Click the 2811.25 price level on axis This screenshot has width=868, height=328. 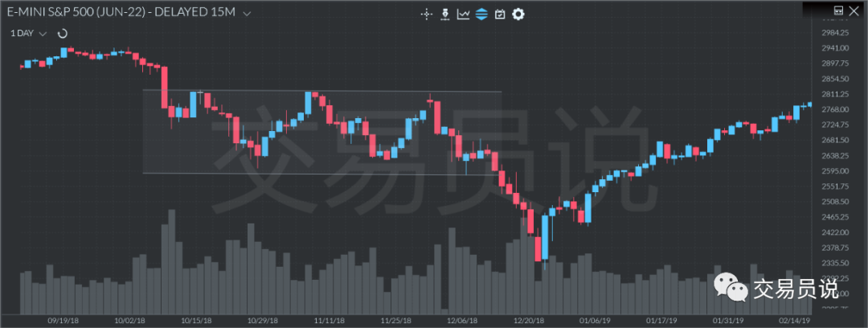coord(836,94)
